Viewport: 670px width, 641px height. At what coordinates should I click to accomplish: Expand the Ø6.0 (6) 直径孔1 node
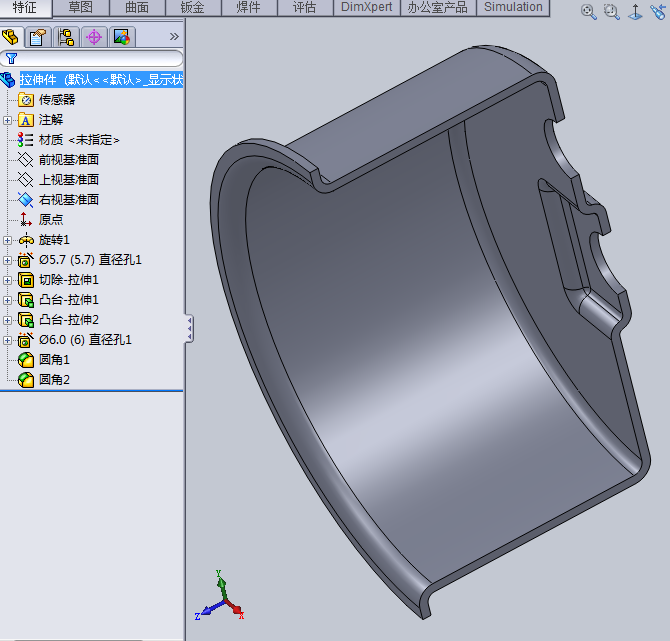click(7, 340)
